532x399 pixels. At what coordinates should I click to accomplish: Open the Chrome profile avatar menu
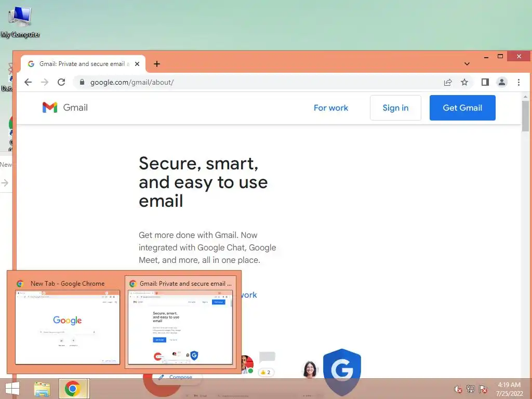pos(502,82)
